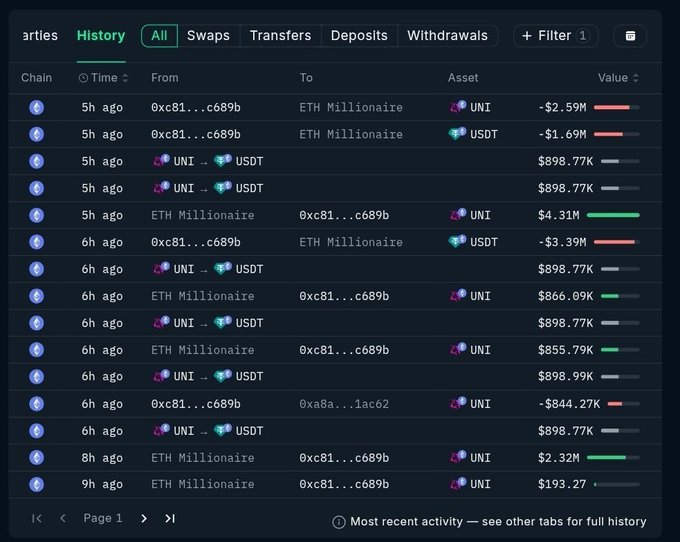Click the $855.79K value

(565, 350)
